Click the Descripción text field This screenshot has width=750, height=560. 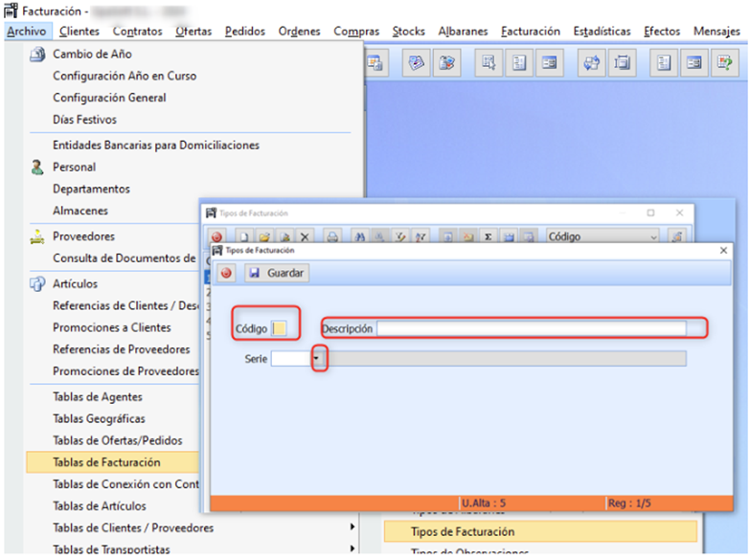[531, 328]
